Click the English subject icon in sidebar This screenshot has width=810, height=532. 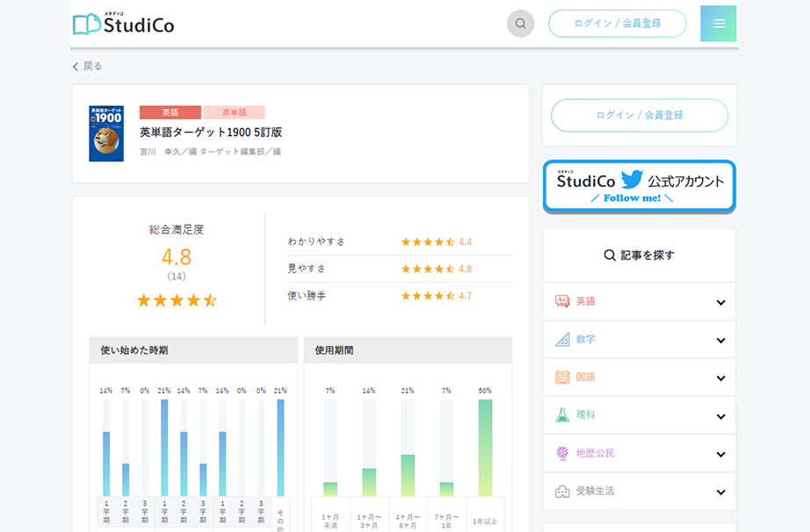click(562, 301)
